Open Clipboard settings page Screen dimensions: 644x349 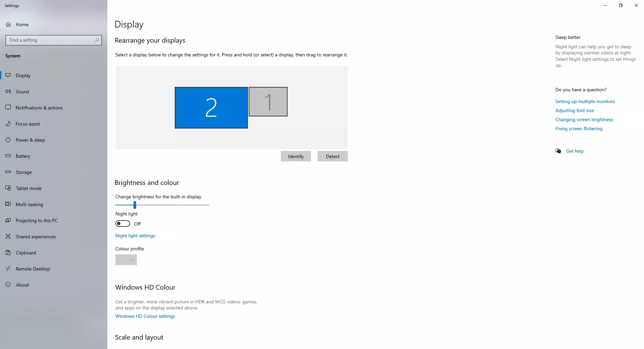pyautogui.click(x=54, y=253)
